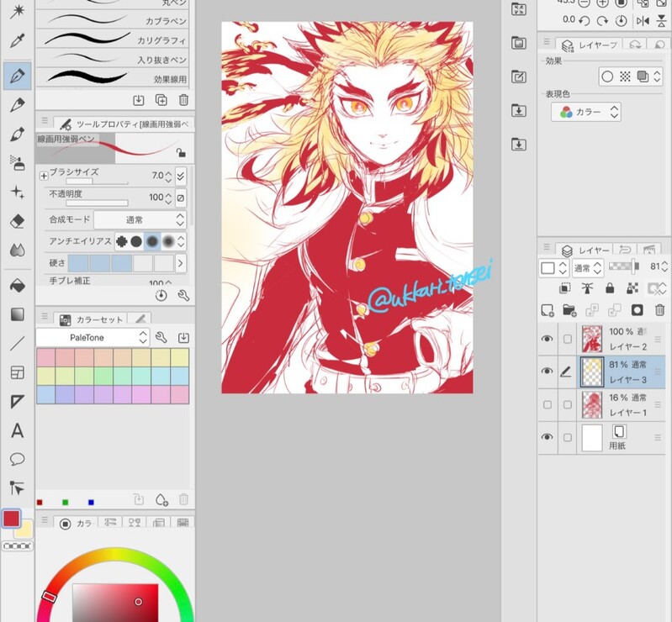Screen dimensions: 672x622
Task: Open the layer color palette dropdown
Action: pos(553,268)
